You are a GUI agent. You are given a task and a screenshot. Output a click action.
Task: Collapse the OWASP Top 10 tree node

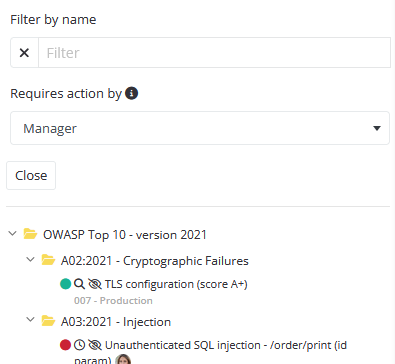(x=12, y=233)
